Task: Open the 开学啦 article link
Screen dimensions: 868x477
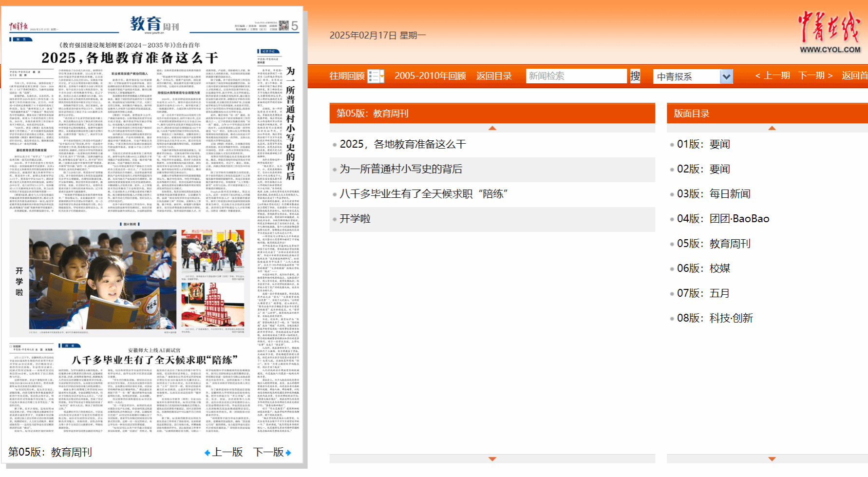Action: tap(355, 219)
